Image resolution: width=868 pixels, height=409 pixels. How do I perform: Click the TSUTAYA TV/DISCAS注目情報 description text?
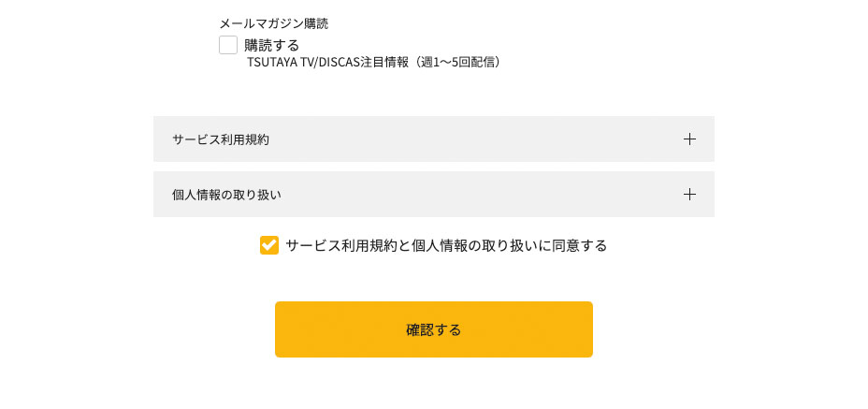point(327,62)
